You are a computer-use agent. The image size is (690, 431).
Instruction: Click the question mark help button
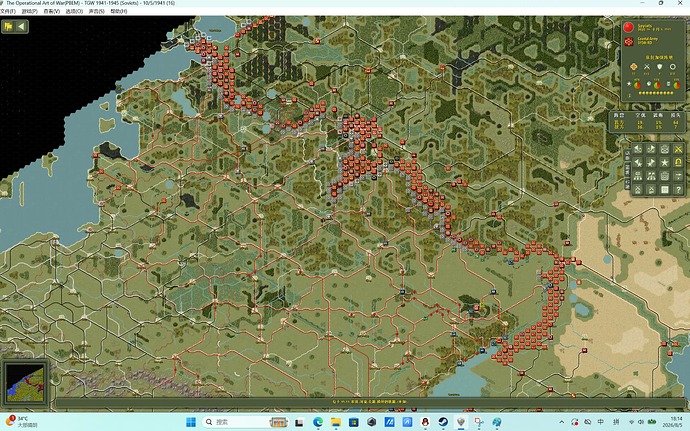click(x=678, y=190)
